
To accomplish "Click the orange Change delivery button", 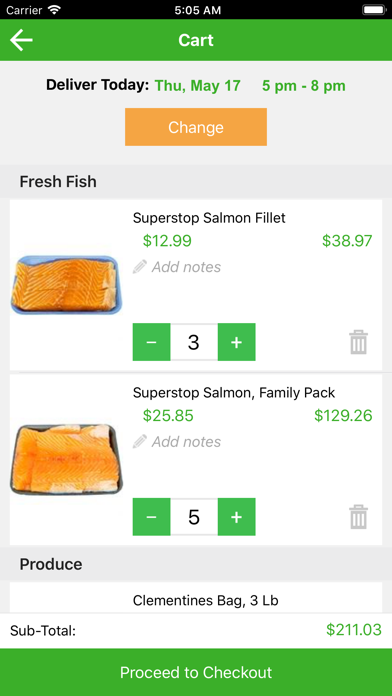I will pyautogui.click(x=196, y=127).
